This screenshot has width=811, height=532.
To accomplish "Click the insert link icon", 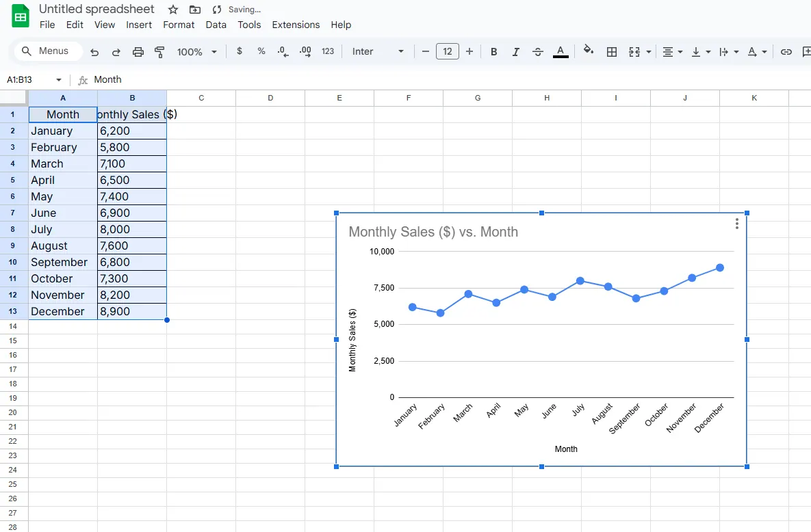I will tap(786, 52).
